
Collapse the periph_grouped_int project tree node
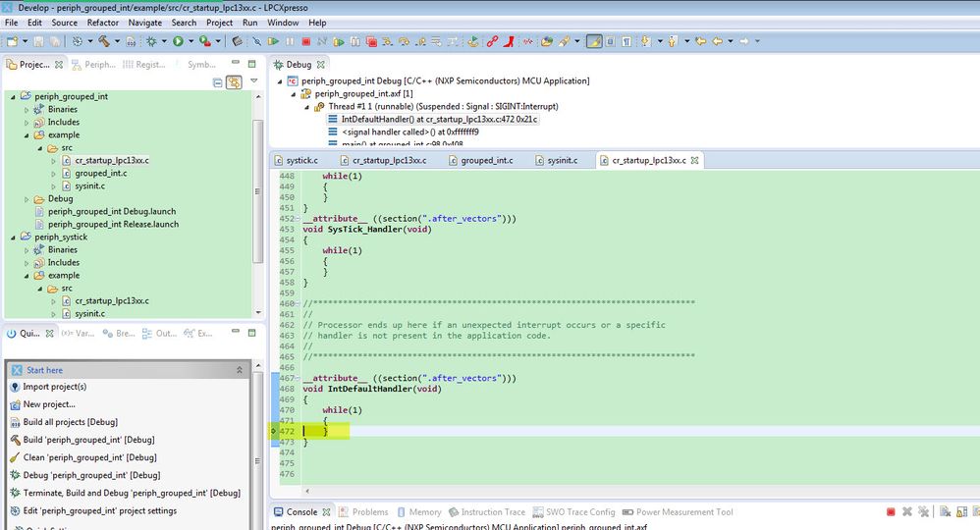pos(13,97)
